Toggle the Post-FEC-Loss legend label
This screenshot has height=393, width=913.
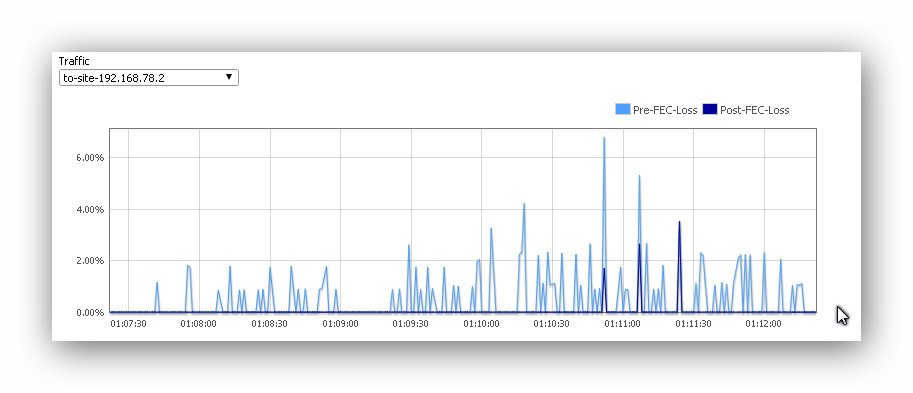pyautogui.click(x=755, y=110)
